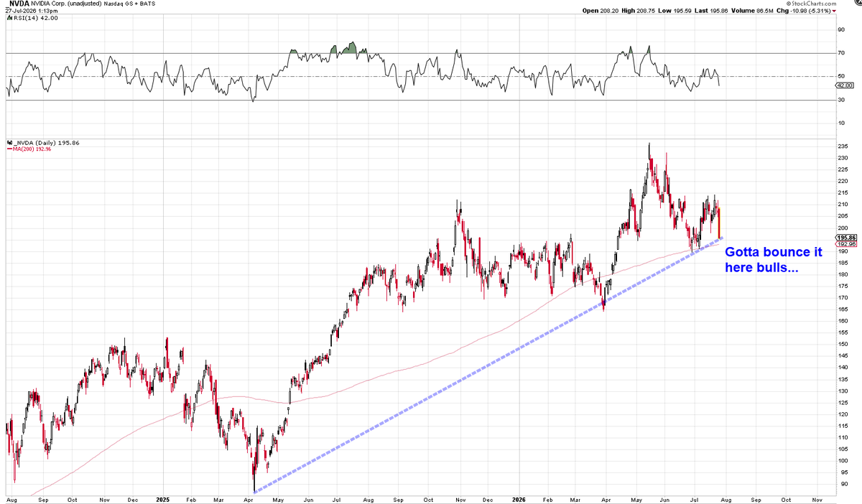Viewport: 862px width, 504px height.
Task: Click the 215 price axis label
Action: (842, 193)
